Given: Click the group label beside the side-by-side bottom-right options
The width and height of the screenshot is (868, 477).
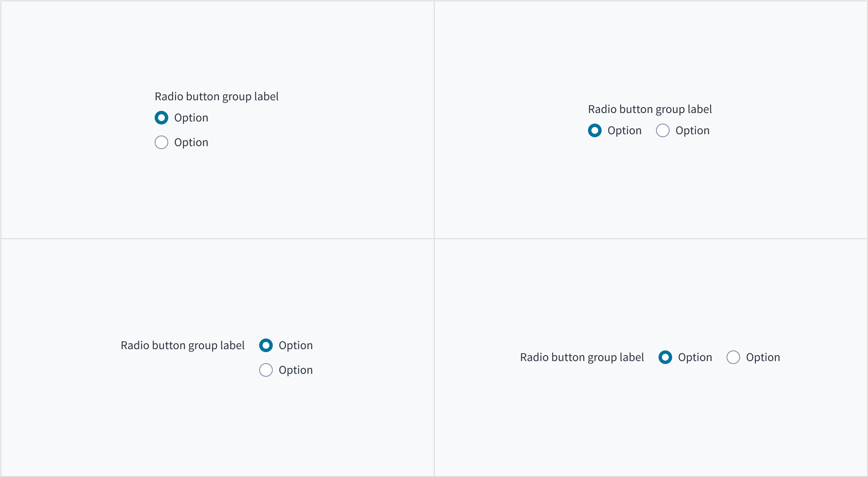Looking at the screenshot, I should pos(582,357).
